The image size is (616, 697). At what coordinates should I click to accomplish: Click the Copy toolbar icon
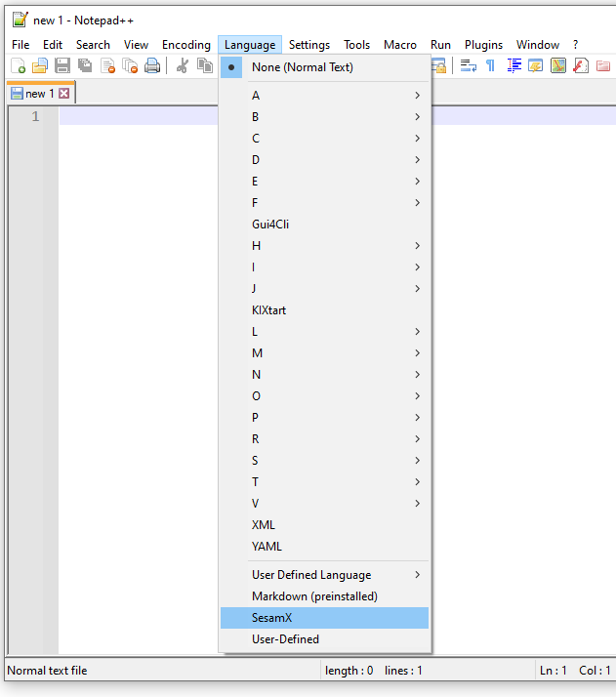click(x=205, y=65)
